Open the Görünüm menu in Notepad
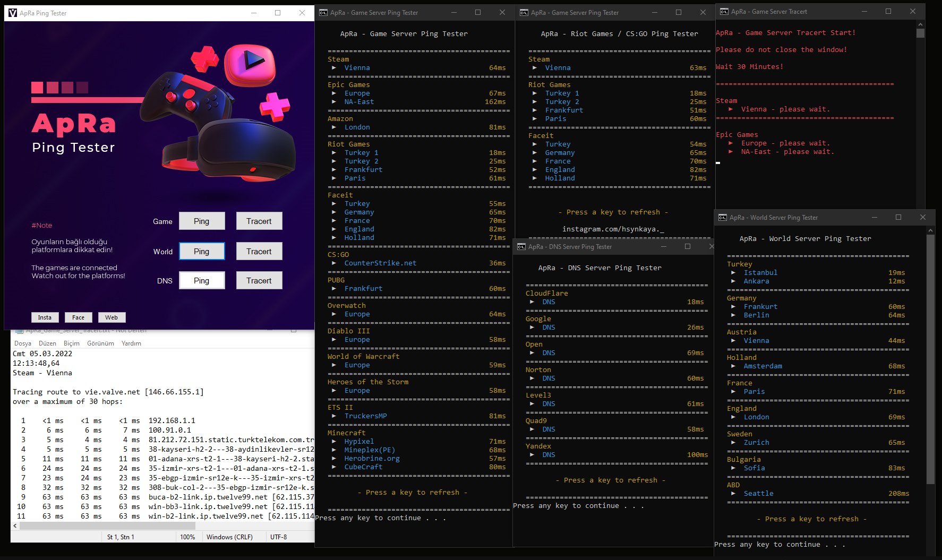This screenshot has height=560, width=942. [100, 343]
